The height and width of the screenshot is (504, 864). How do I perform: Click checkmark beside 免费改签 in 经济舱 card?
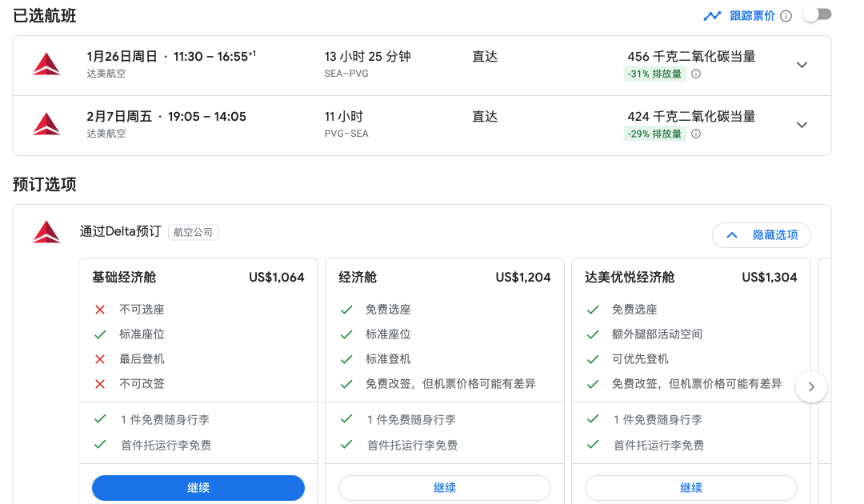(x=346, y=385)
